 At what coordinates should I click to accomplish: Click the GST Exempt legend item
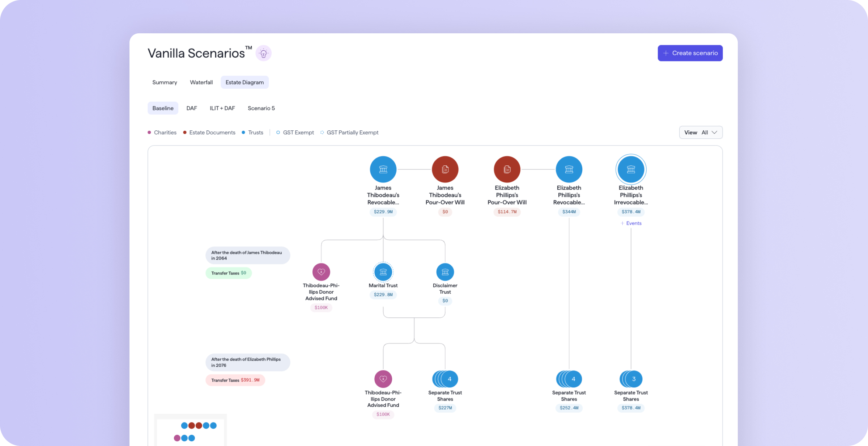(x=295, y=132)
